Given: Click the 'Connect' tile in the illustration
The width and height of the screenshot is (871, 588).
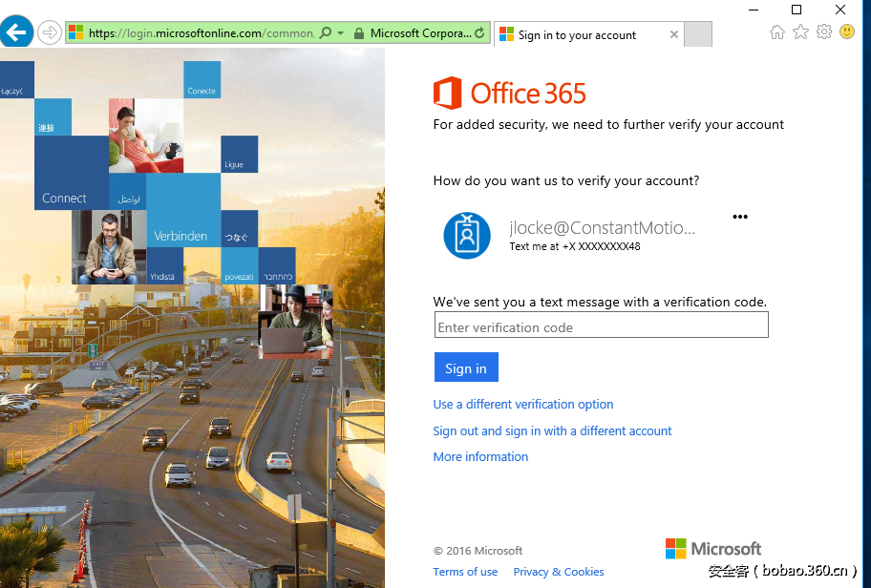Looking at the screenshot, I should 72,173.
